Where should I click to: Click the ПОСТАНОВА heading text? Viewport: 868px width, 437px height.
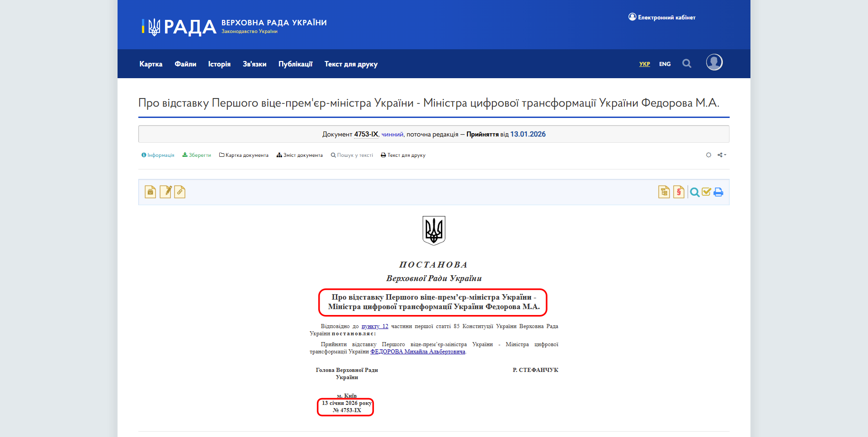pos(434,265)
